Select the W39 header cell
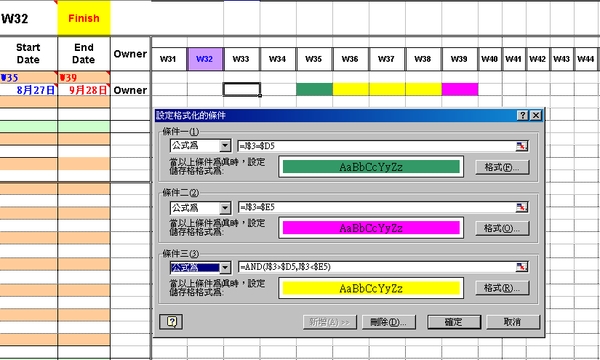Viewport: 600px width, 360px height. tap(460, 59)
